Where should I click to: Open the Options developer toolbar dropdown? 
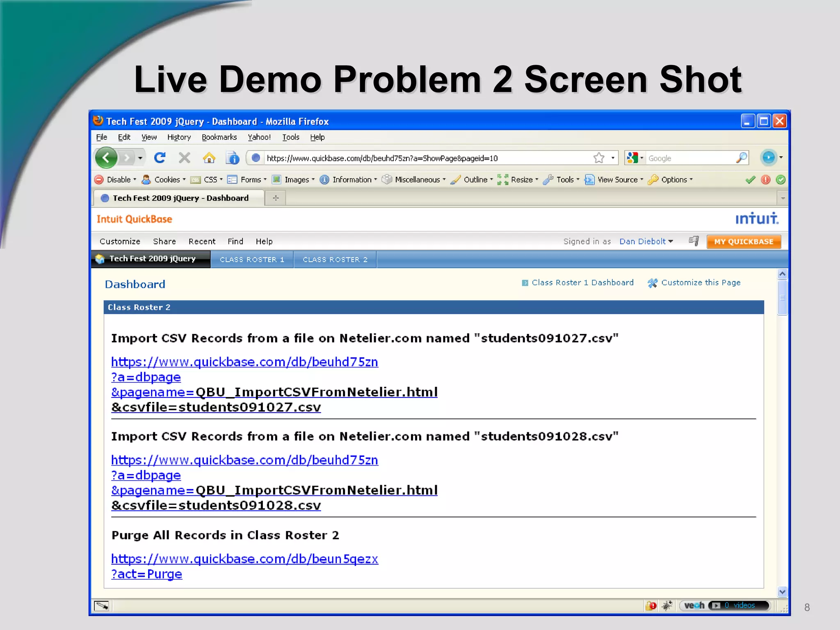[x=670, y=180]
